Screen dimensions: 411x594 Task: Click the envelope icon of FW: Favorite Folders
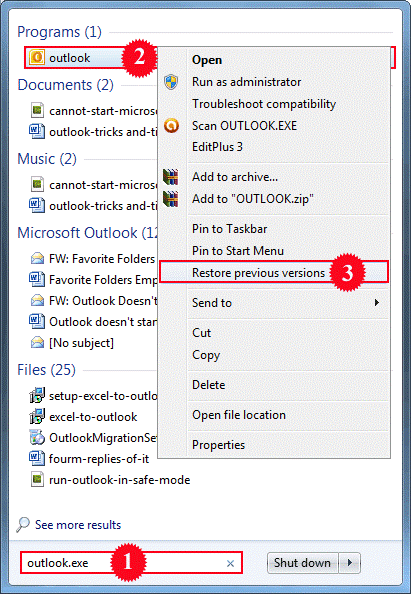coord(37,259)
